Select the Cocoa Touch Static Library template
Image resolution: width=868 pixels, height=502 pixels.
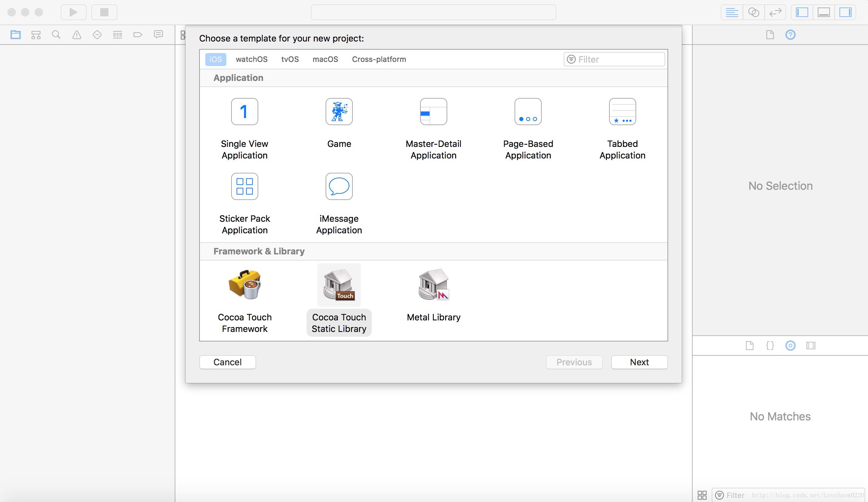339,300
